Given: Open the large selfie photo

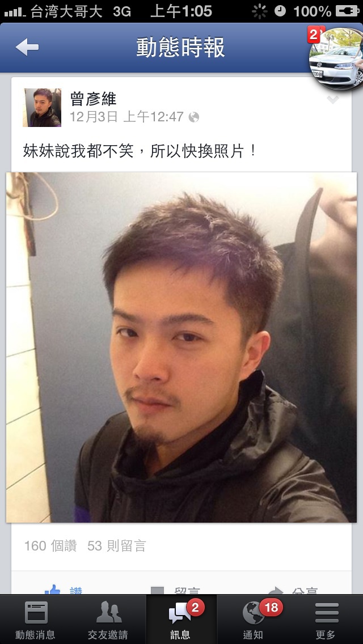Looking at the screenshot, I should (181, 347).
